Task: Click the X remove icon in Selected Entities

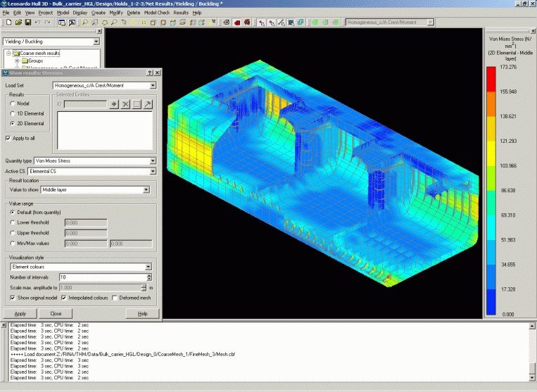Action: click(x=125, y=104)
